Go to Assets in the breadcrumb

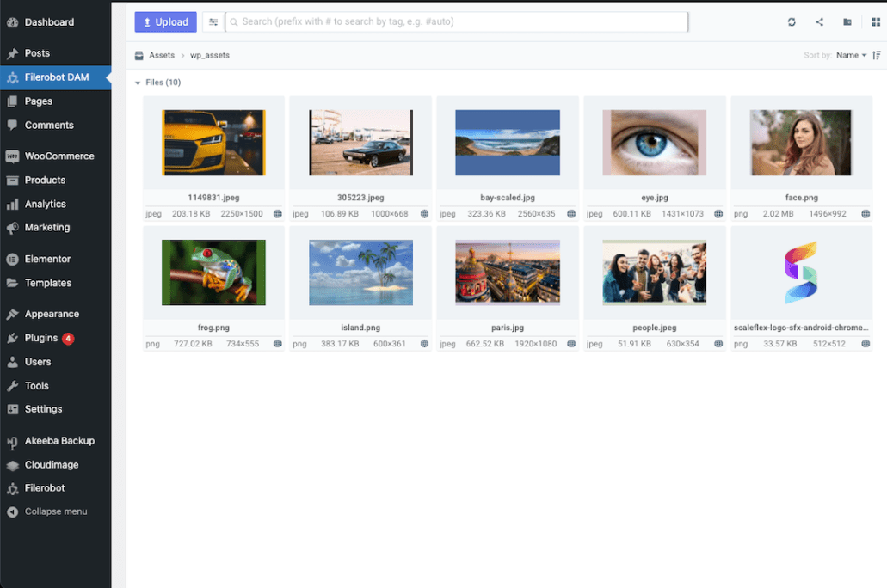[162, 55]
